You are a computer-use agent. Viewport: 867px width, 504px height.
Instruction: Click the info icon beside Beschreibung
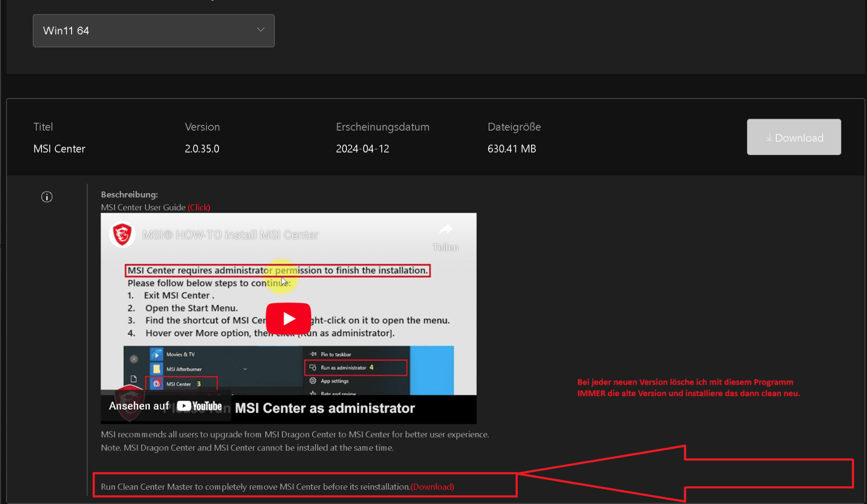pos(47,197)
